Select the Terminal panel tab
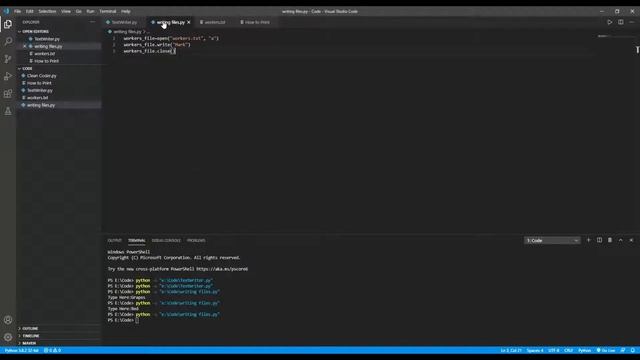This screenshot has width=640, height=360. pyautogui.click(x=136, y=240)
